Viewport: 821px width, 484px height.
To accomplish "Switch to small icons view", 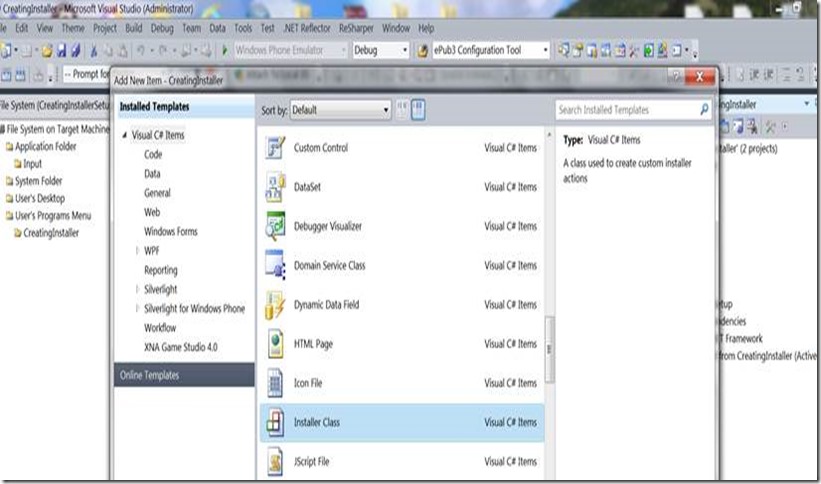I will [x=402, y=110].
